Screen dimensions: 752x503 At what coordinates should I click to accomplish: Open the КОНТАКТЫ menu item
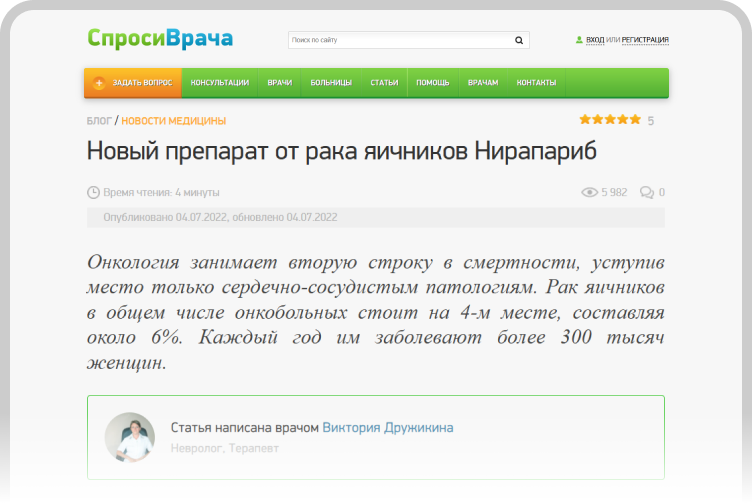pos(536,83)
